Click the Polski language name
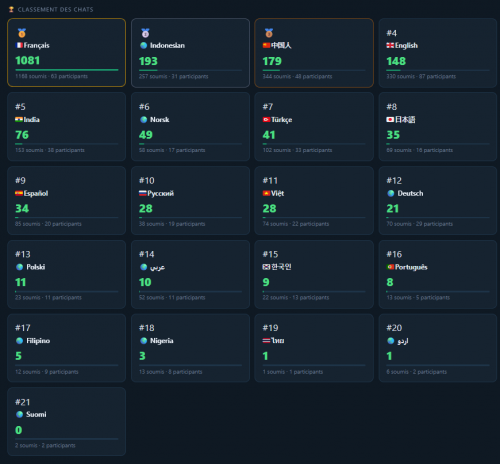500x464 pixels. (36, 267)
